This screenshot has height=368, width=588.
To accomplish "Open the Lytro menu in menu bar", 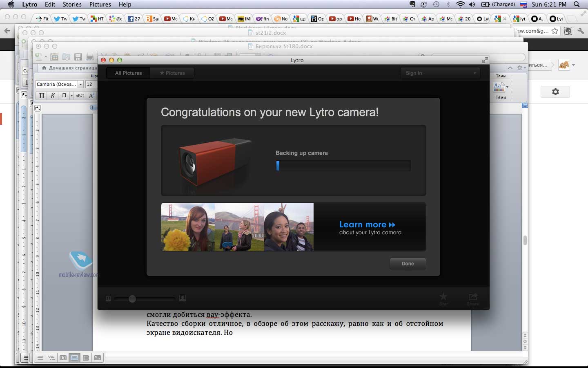I will point(29,4).
